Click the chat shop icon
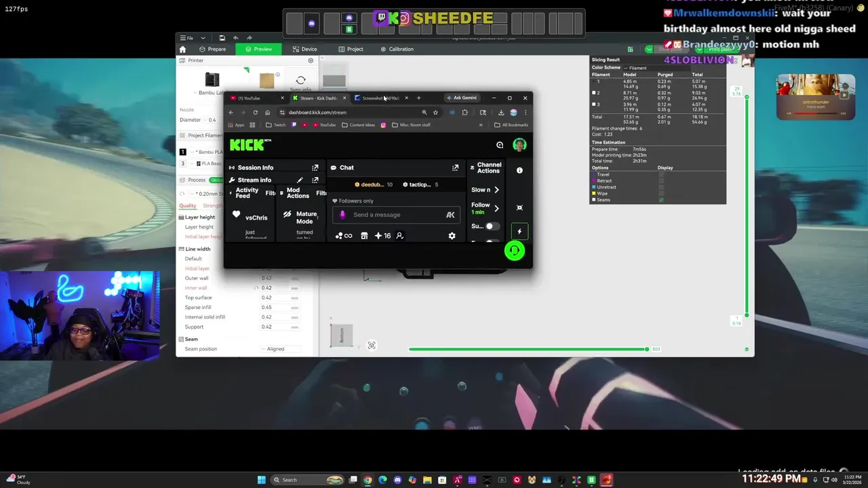868x488 pixels. (x=364, y=236)
